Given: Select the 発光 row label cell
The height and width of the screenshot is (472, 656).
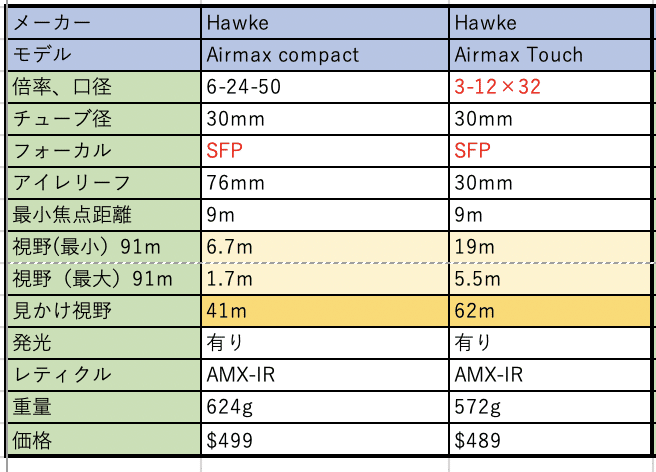Looking at the screenshot, I should (100, 343).
